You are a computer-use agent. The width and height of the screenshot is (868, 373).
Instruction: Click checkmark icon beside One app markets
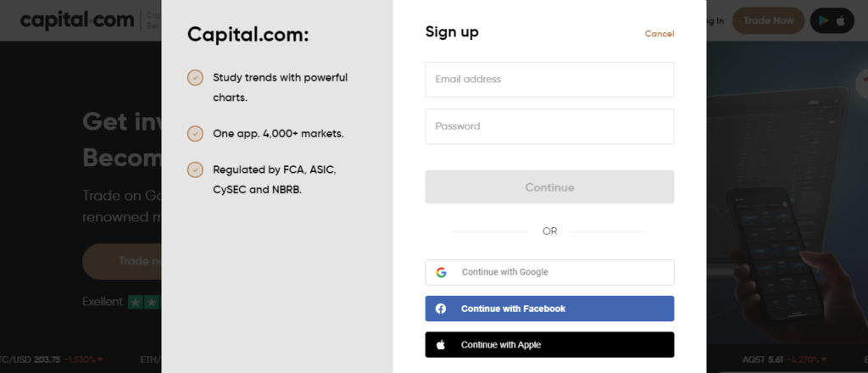pos(195,133)
